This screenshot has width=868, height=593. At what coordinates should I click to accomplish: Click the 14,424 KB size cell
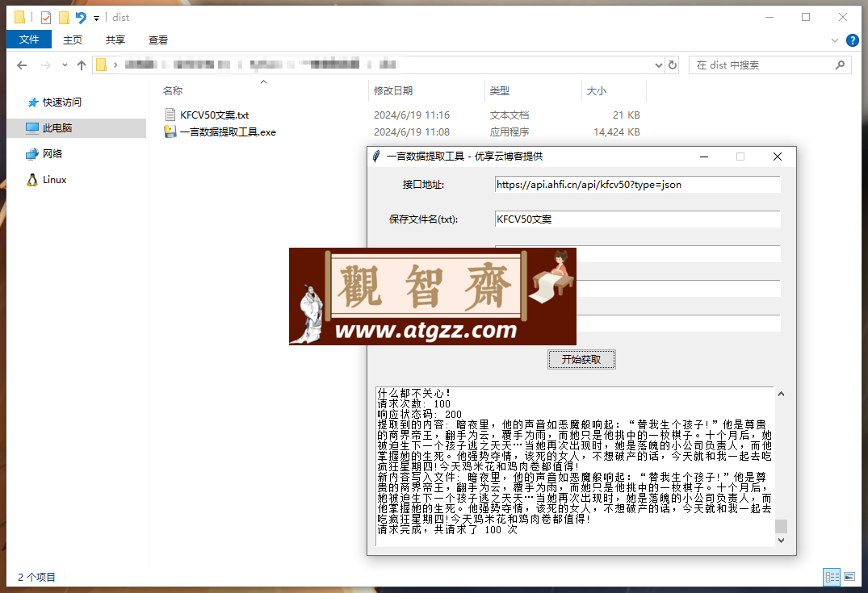[x=616, y=132]
